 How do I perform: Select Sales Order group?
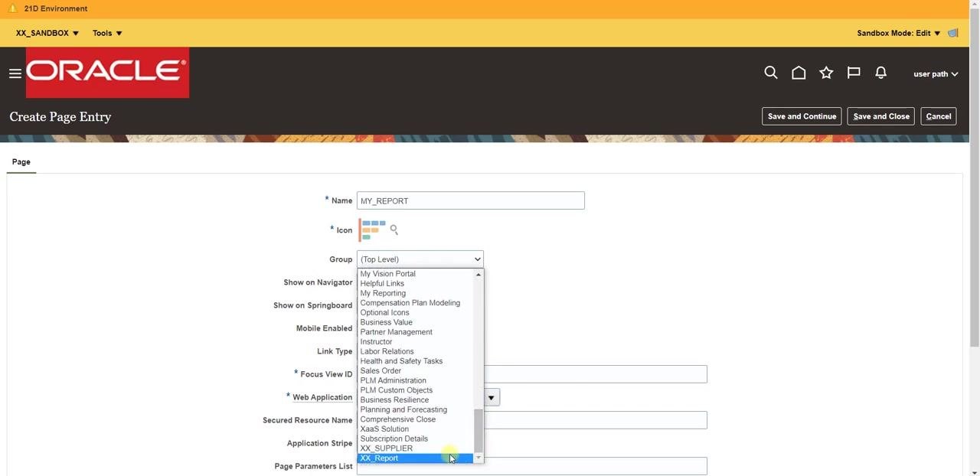[416, 371]
